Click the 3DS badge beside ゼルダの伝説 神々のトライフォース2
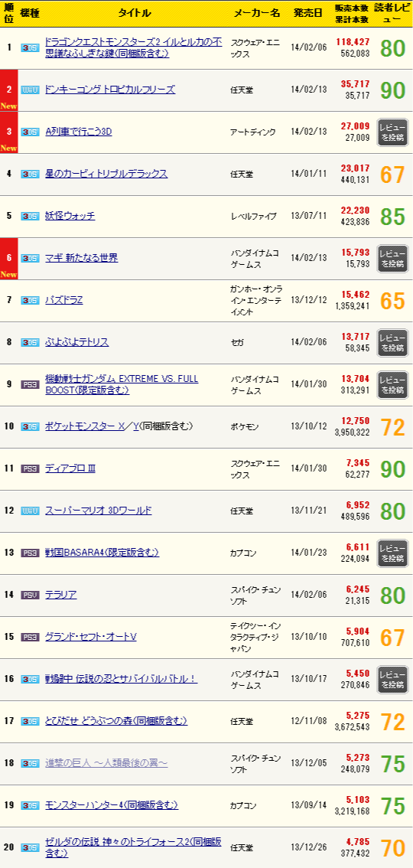This screenshot has height=868, width=413. pyautogui.click(x=30, y=847)
